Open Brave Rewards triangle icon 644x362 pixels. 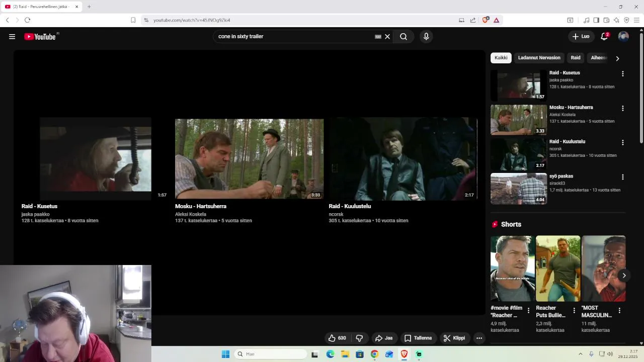point(496,20)
